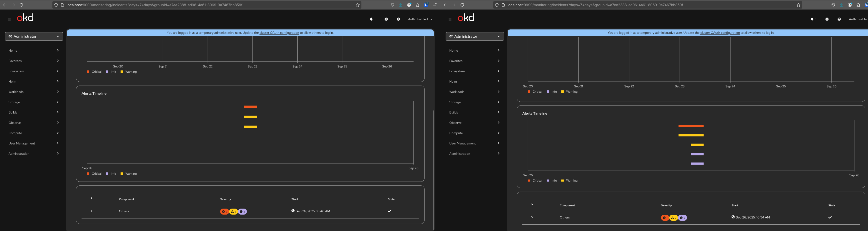Bookmark page with star in left browser

coord(358,5)
